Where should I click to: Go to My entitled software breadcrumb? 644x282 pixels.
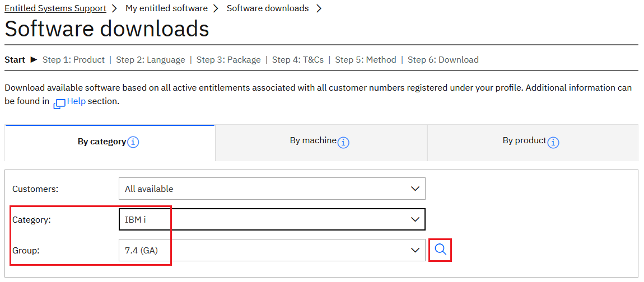166,8
